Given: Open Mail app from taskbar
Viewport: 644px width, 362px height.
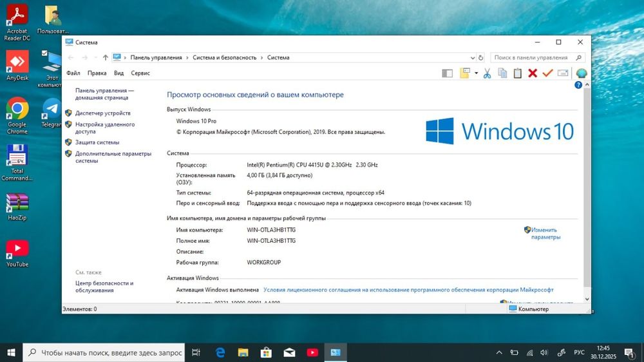Looking at the screenshot, I should pos(290,352).
